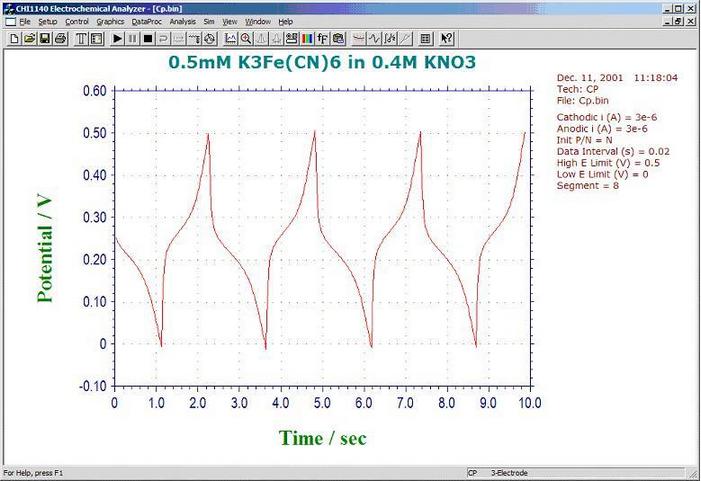Click the 'Potential / V' axis label
Viewport: 701px width, 481px height.
click(x=44, y=249)
